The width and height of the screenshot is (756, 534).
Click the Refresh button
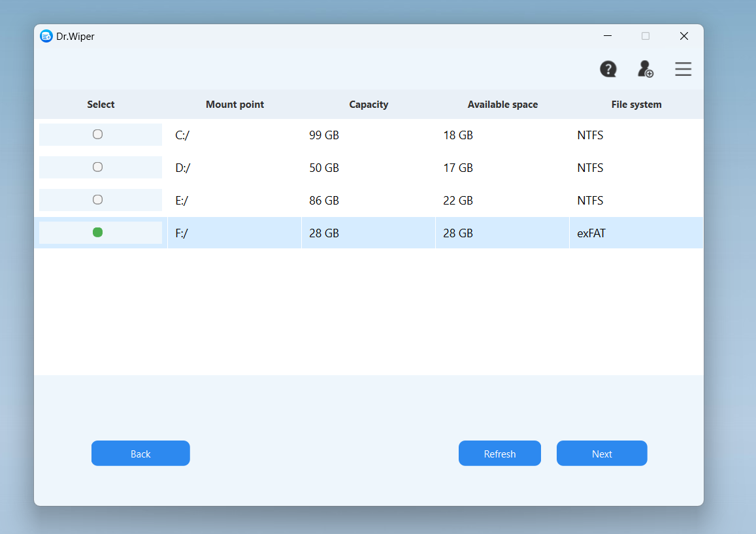tap(499, 454)
